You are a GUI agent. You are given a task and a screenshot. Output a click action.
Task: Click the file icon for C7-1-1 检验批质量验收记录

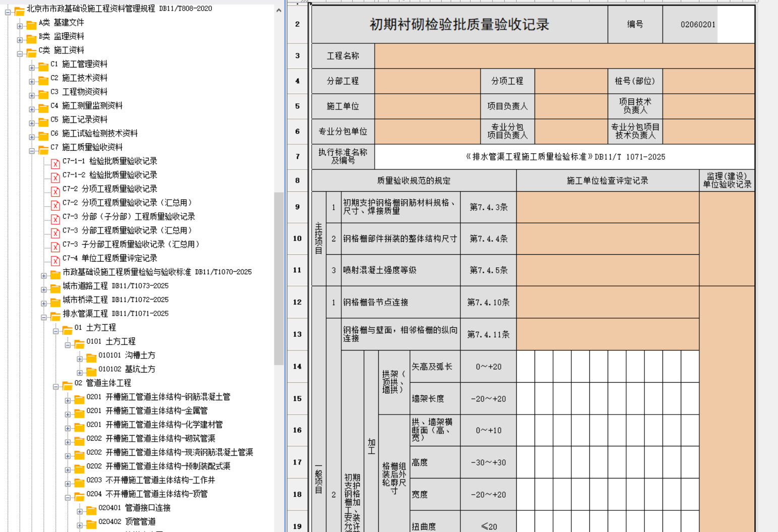[x=55, y=163]
